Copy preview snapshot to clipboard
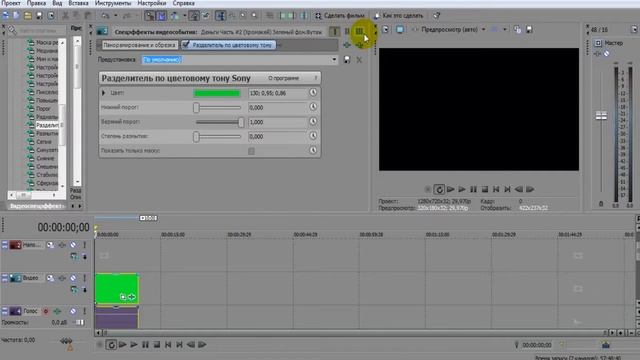The width and height of the screenshot is (640, 360). (517, 29)
